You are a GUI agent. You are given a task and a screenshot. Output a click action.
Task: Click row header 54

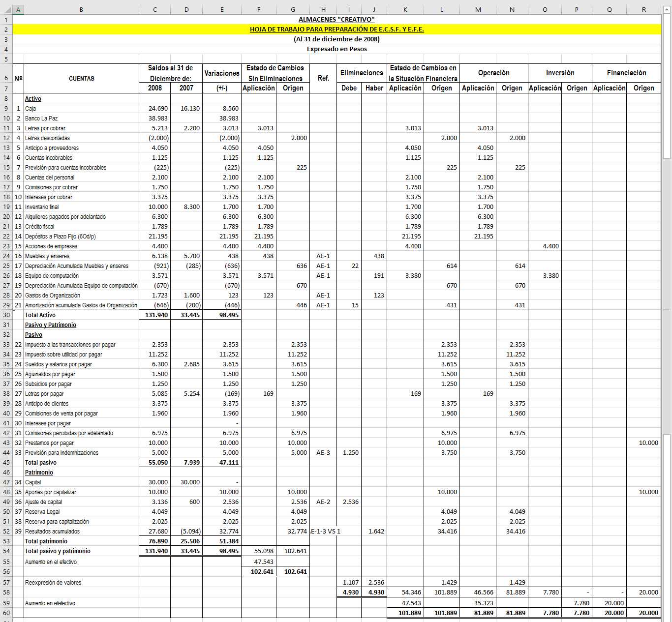pyautogui.click(x=6, y=551)
